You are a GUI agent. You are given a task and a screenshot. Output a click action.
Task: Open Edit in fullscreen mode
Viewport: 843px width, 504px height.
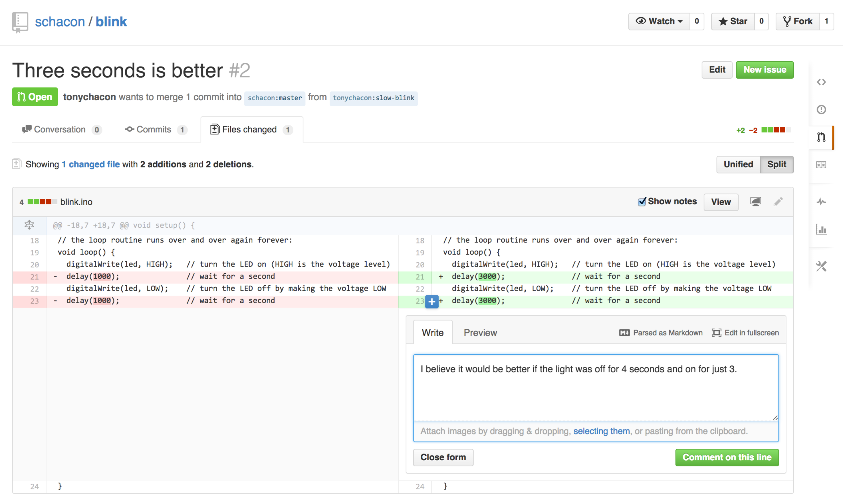coord(745,333)
